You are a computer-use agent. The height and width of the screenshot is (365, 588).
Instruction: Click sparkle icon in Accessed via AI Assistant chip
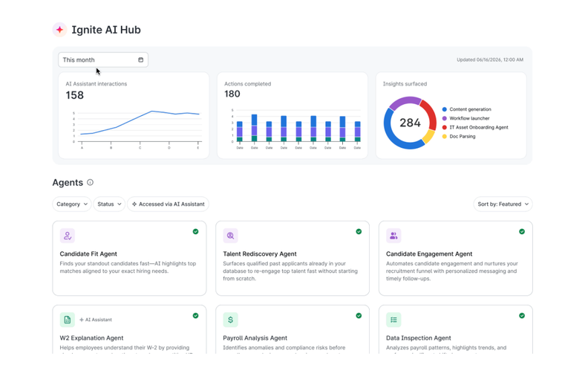click(x=134, y=204)
